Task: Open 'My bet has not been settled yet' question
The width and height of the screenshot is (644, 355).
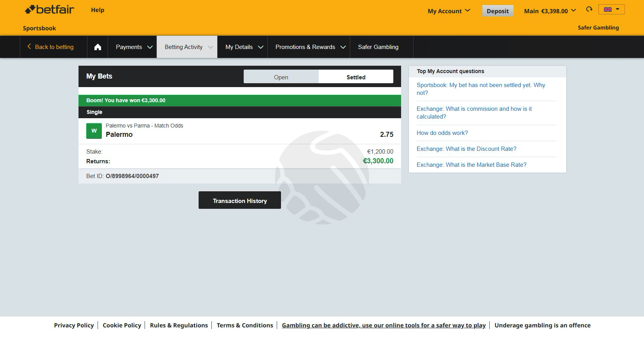Action: click(481, 89)
